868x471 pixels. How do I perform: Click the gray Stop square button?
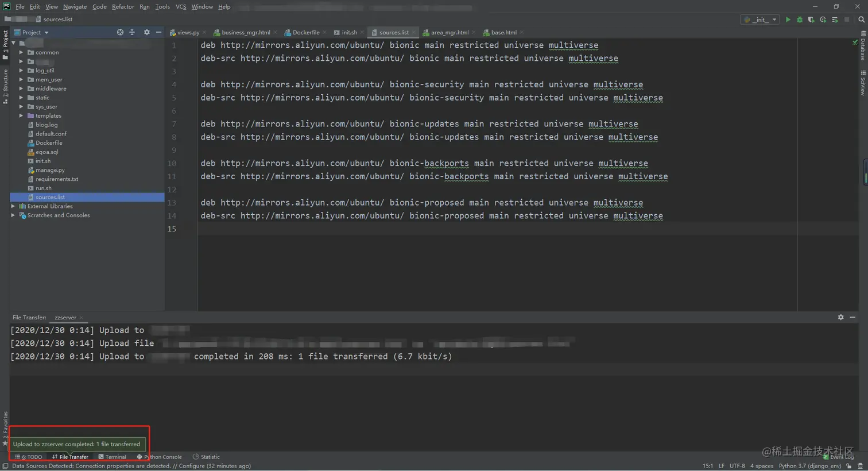[x=846, y=20]
